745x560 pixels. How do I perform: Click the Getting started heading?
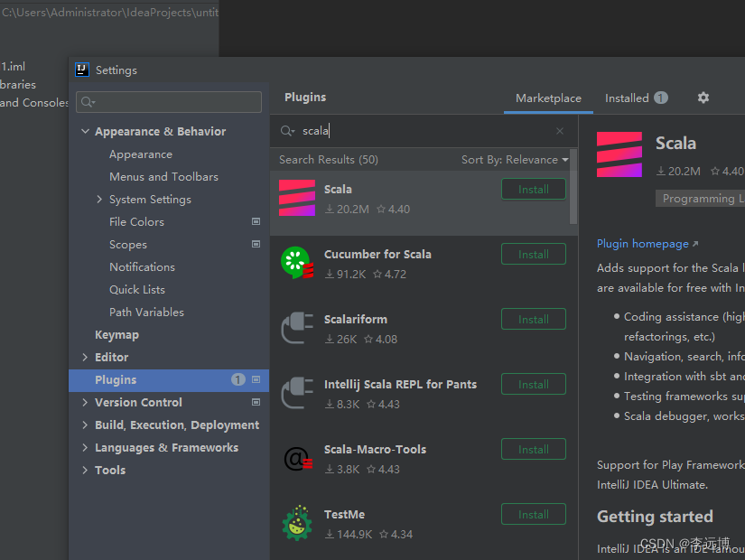[x=655, y=517]
